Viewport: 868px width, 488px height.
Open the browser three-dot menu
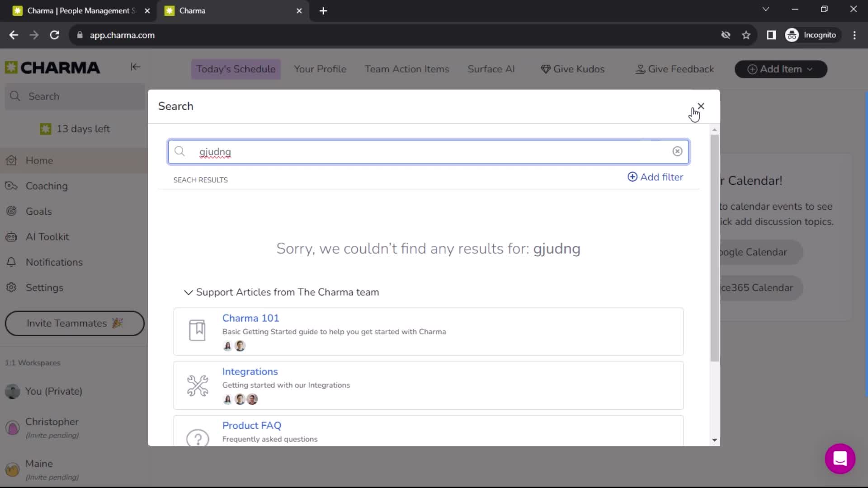tap(854, 35)
